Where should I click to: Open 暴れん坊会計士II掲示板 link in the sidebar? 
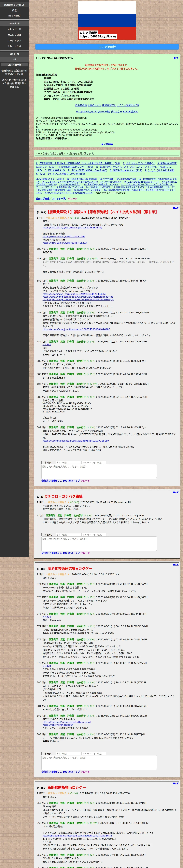point(14,83)
